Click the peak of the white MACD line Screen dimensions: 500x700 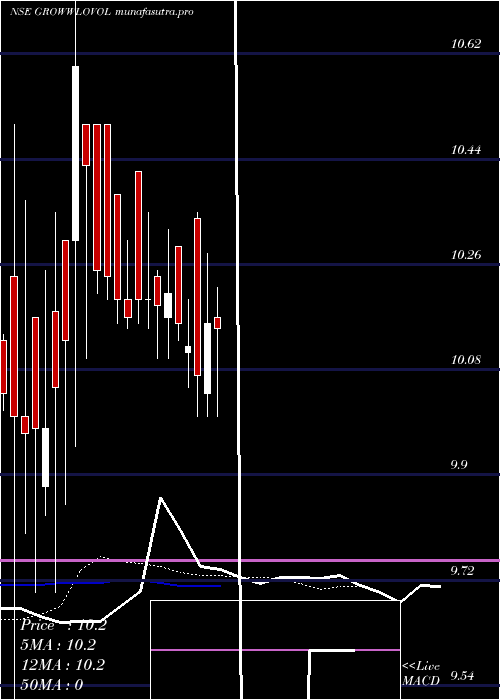[160, 498]
